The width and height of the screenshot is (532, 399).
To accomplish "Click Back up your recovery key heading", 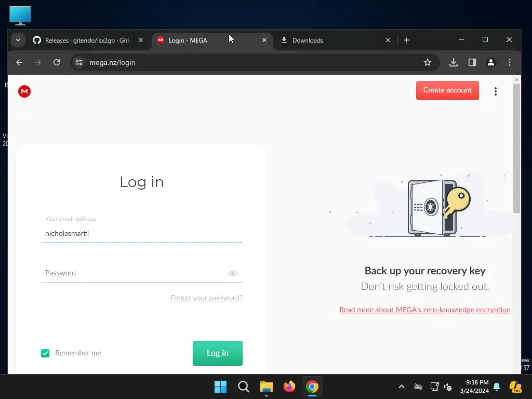I will tap(425, 271).
